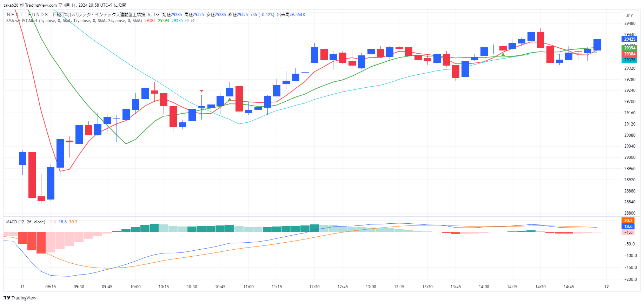Screen dimensions: 644x304
Task: Click the 12:30 time axis label
Action: coord(314,287)
